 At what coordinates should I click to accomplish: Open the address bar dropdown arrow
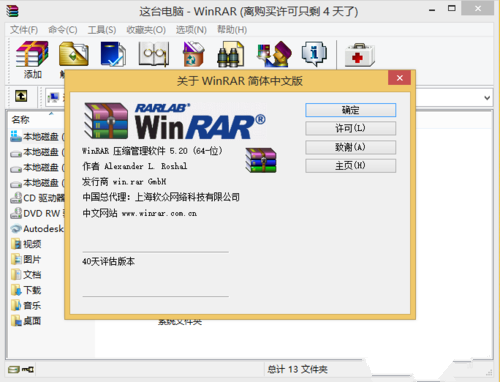click(487, 98)
